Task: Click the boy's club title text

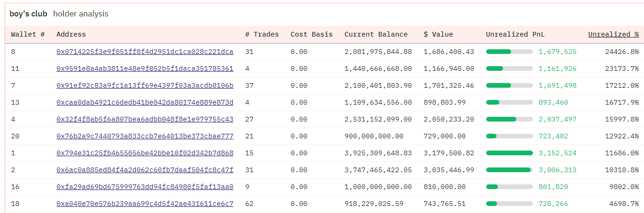Action: [28, 14]
